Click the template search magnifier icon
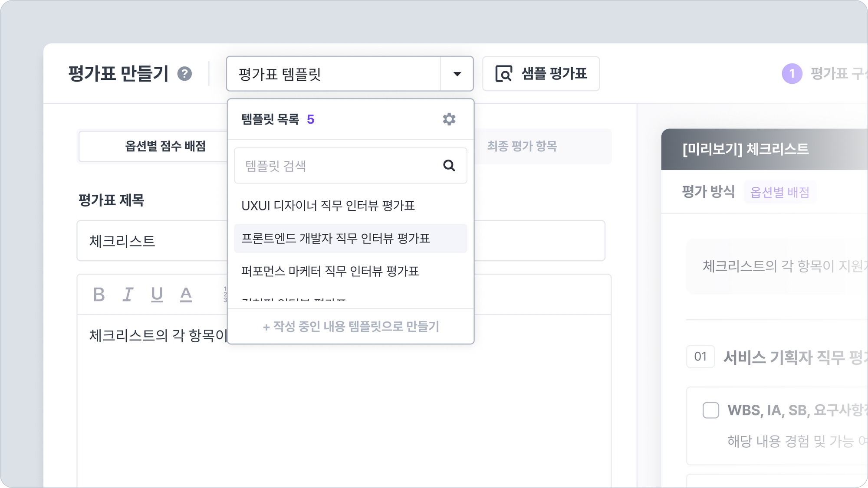This screenshot has width=868, height=488. pyautogui.click(x=449, y=165)
